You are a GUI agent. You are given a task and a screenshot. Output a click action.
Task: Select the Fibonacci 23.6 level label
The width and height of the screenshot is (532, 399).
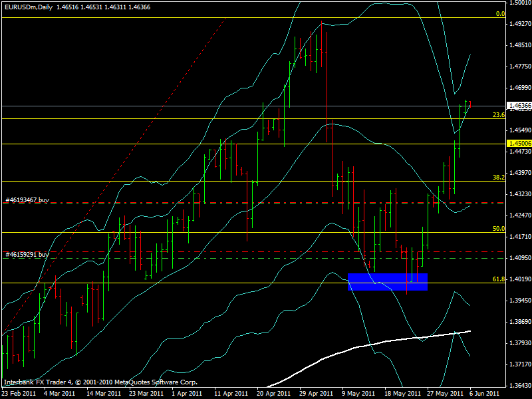click(499, 114)
